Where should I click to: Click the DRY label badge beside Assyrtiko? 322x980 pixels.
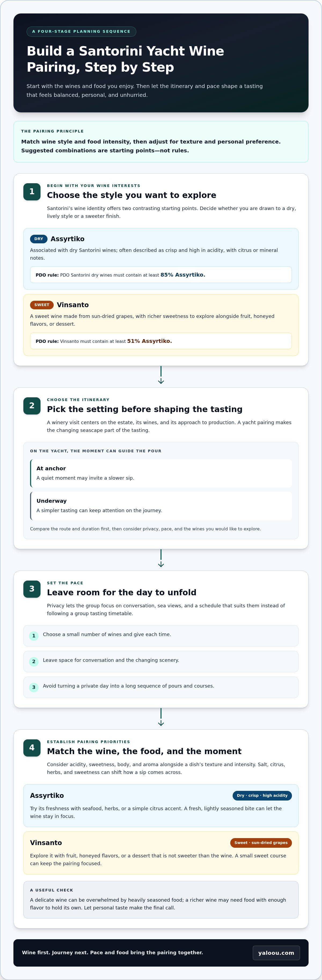point(39,239)
